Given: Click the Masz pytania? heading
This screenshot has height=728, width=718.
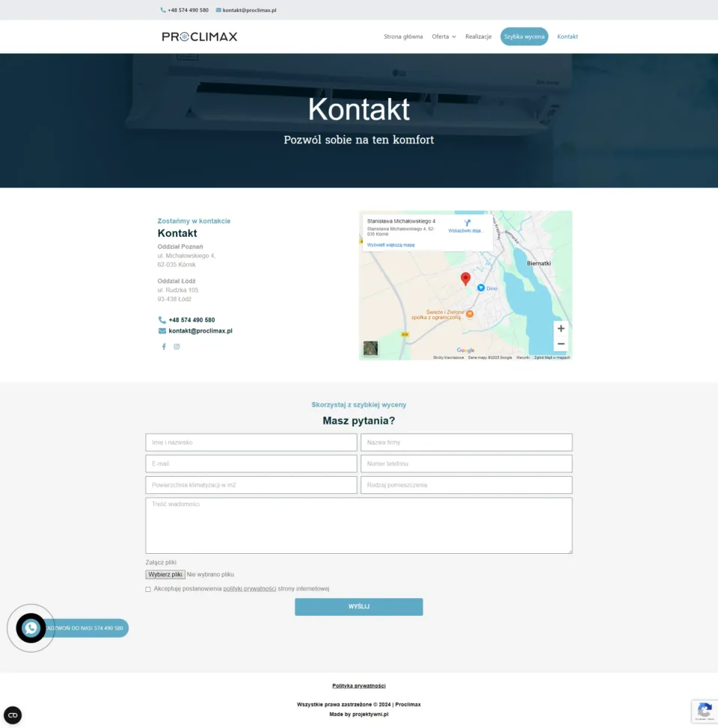Looking at the screenshot, I should point(359,421).
